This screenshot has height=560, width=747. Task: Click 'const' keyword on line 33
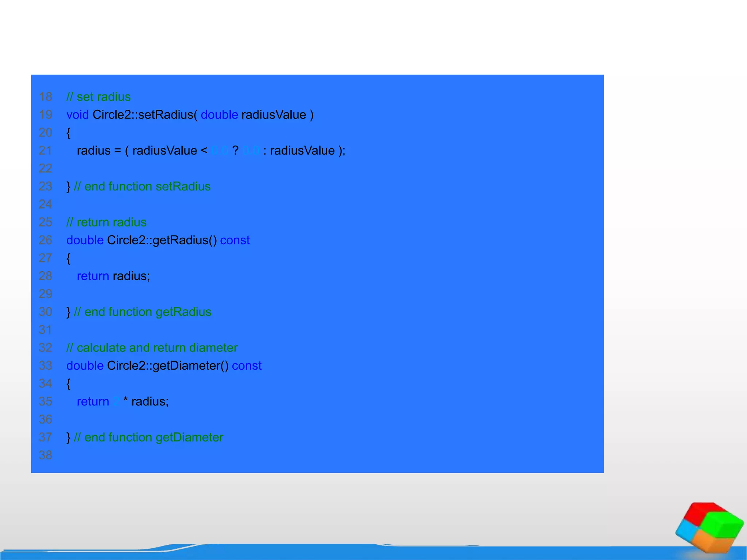[x=247, y=366]
